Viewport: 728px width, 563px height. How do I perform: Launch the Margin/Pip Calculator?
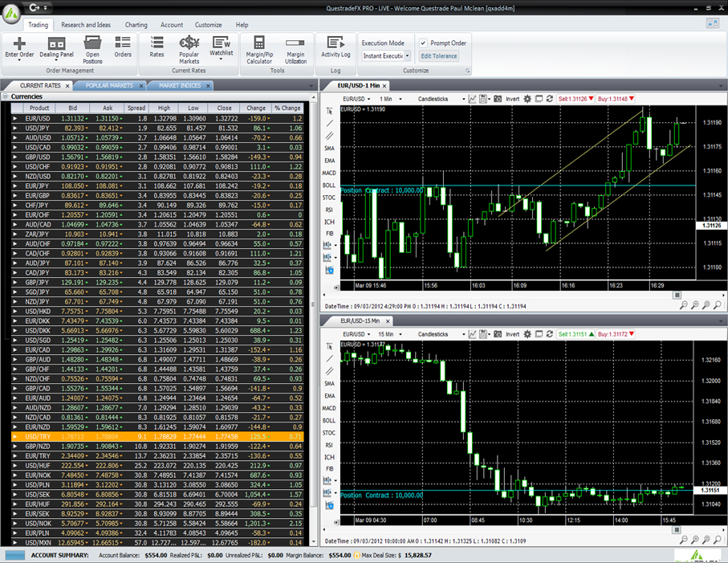coord(259,50)
